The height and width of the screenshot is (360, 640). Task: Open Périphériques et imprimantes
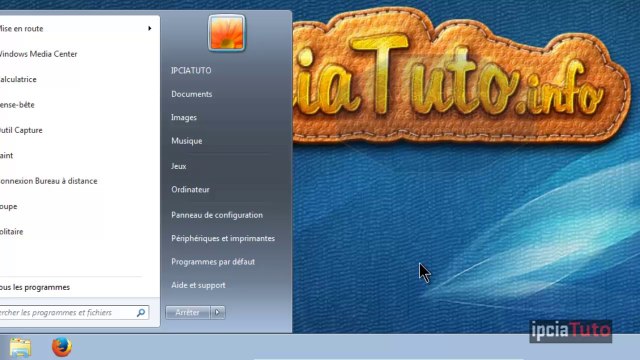[x=223, y=238]
